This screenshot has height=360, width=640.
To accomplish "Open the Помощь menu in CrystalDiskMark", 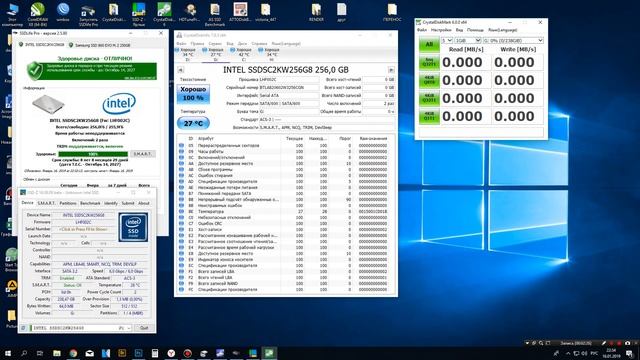I will [475, 30].
